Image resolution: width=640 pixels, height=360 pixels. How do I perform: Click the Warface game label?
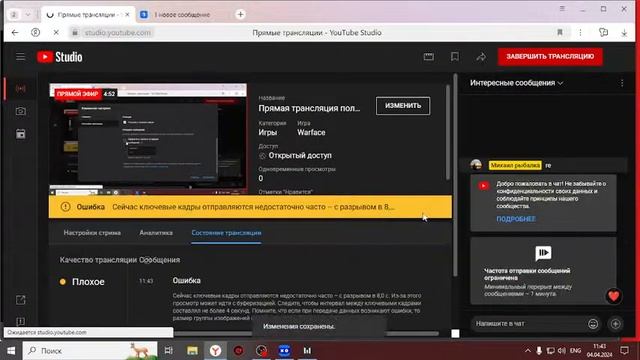tap(311, 132)
